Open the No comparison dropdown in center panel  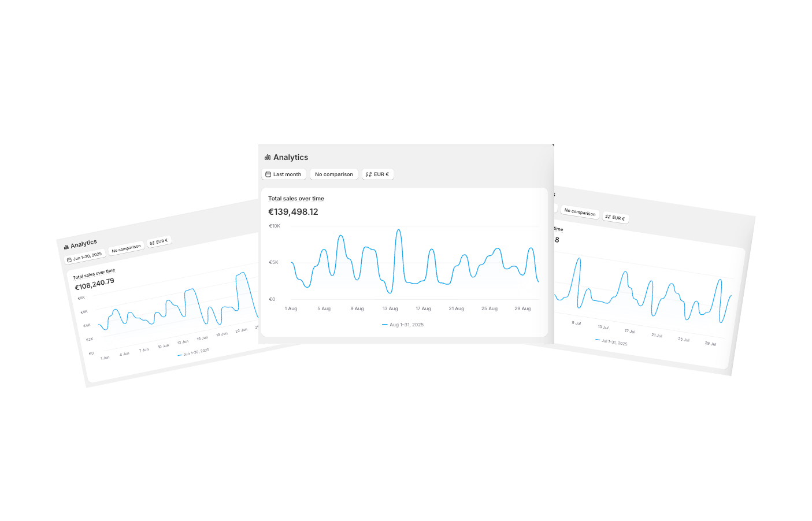[334, 174]
